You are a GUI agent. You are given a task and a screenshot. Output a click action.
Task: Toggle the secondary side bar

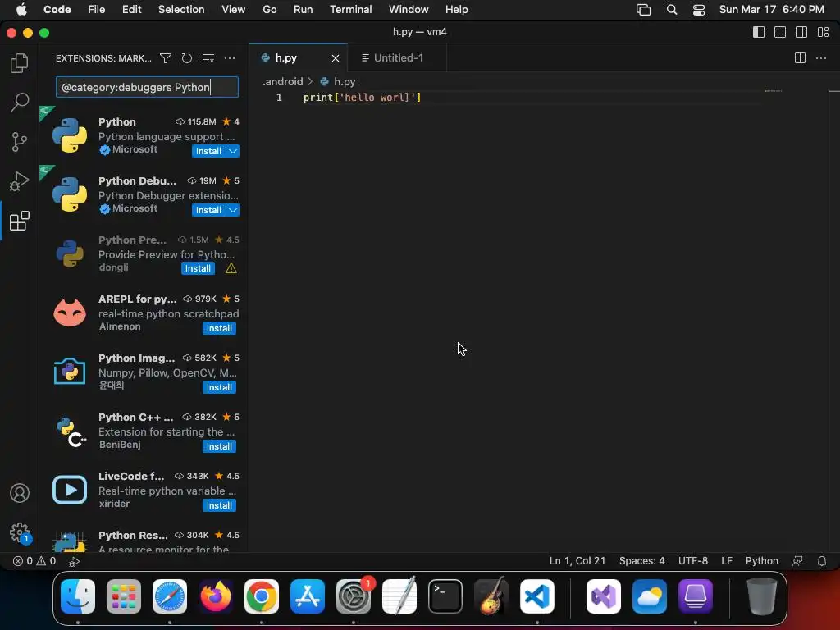point(801,32)
